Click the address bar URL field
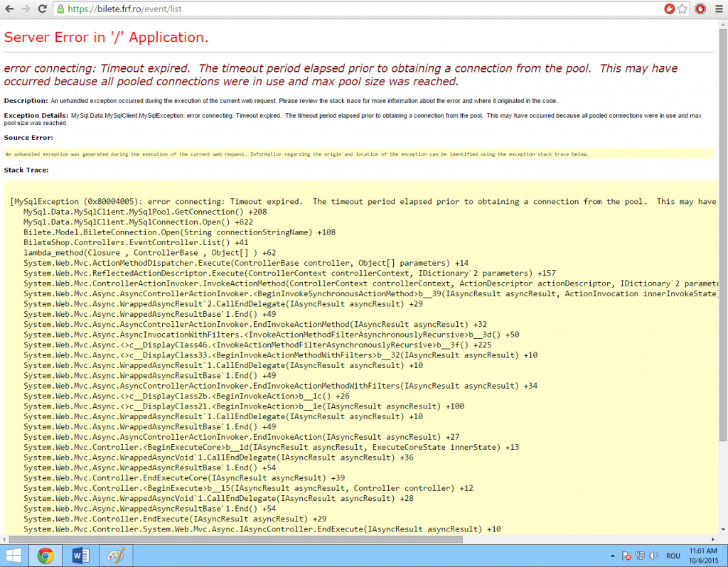The width and height of the screenshot is (728, 567). [x=355, y=9]
